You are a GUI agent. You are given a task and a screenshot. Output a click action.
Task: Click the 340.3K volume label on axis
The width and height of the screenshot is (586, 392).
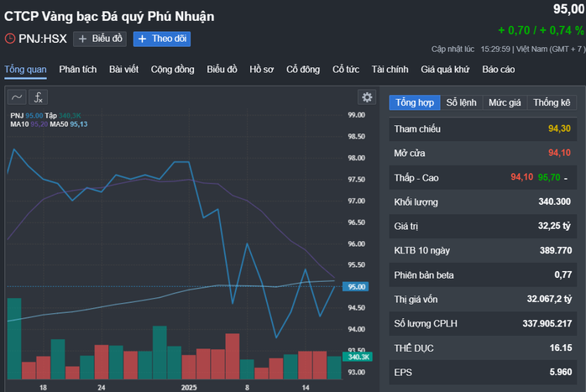coord(358,357)
